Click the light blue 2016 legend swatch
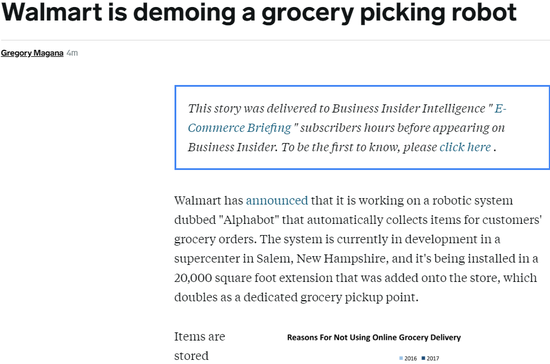Screen dimensions: 550x364 pyautogui.click(x=401, y=358)
